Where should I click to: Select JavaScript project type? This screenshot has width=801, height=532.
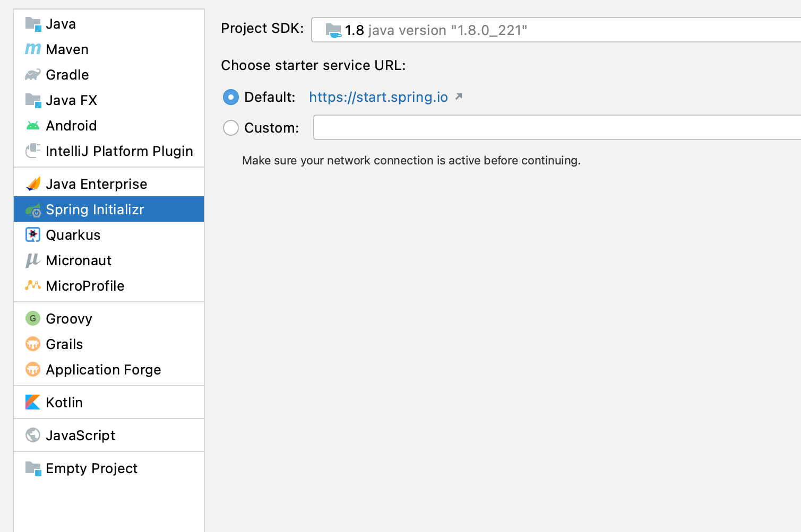pyautogui.click(x=109, y=435)
